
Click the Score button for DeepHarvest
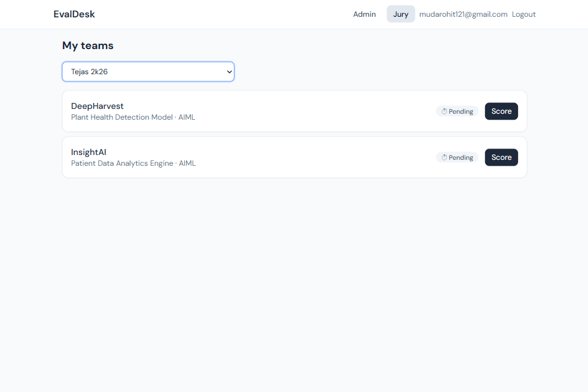pos(501,111)
